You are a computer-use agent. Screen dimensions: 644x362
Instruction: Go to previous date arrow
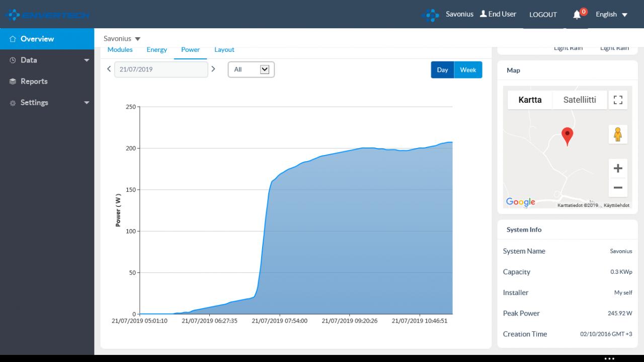(109, 69)
